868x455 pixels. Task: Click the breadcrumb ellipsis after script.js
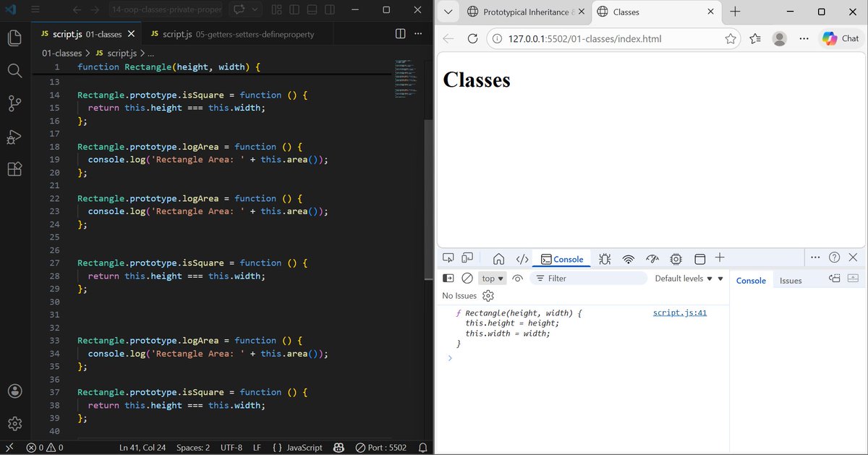150,54
